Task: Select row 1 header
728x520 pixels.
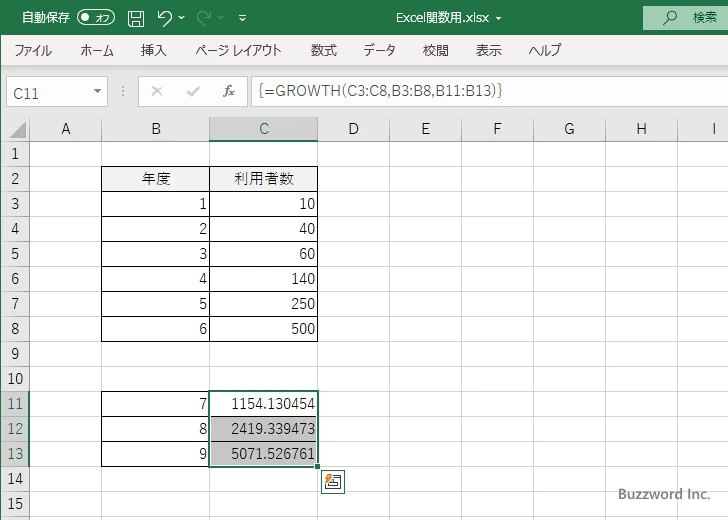Action: tap(15, 154)
